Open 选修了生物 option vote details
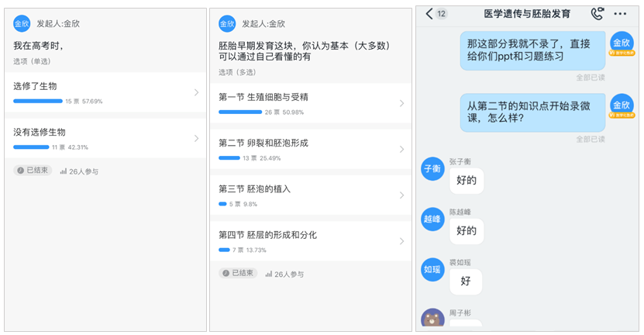The width and height of the screenshot is (644, 335). coord(105,92)
